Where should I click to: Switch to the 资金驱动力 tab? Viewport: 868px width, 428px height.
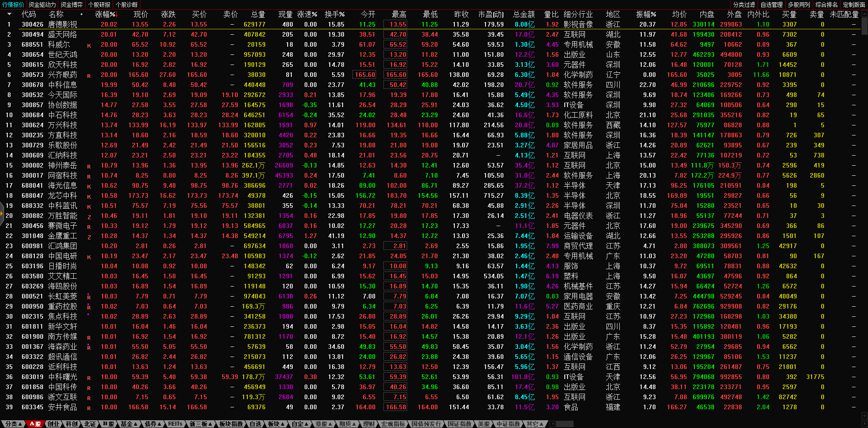click(42, 5)
